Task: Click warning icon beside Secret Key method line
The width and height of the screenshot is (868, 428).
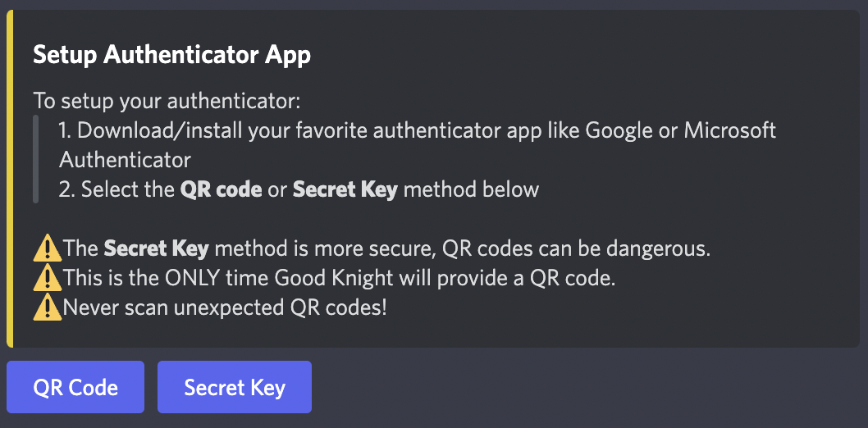Action: pos(47,248)
